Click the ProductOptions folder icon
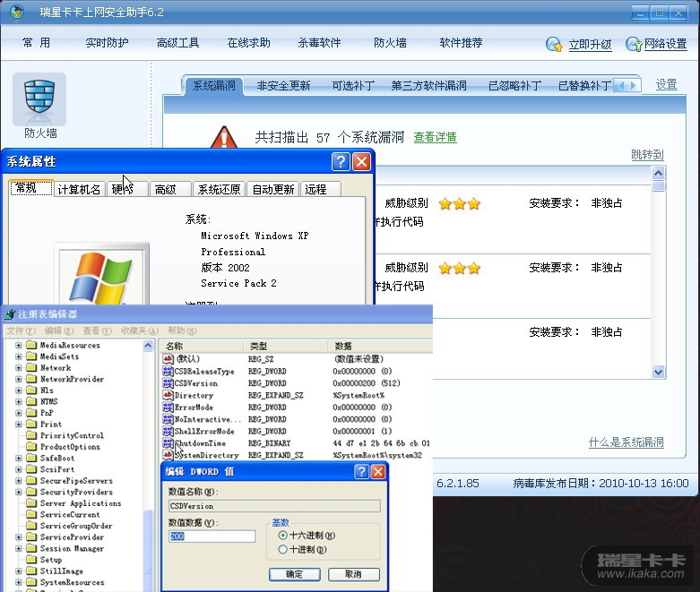The height and width of the screenshot is (592, 700). click(31, 447)
